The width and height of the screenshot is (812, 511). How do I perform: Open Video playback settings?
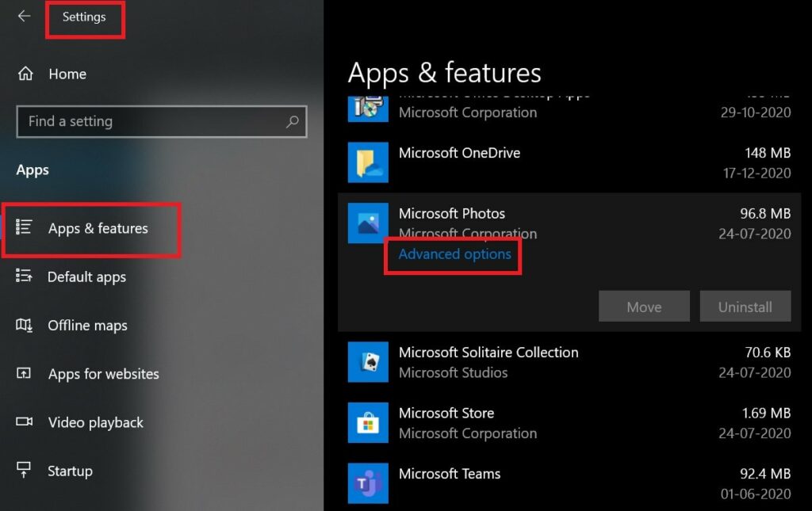[x=95, y=422]
